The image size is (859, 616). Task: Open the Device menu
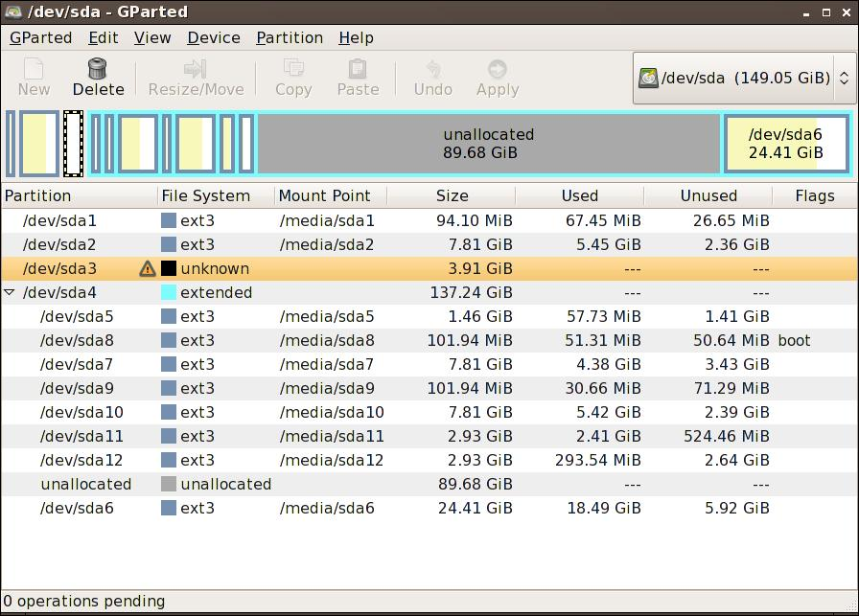click(213, 37)
